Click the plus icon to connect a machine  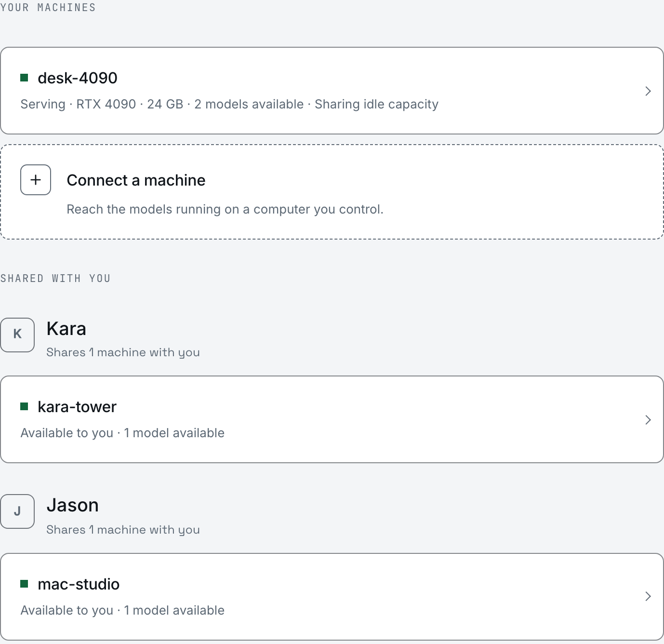coord(36,180)
